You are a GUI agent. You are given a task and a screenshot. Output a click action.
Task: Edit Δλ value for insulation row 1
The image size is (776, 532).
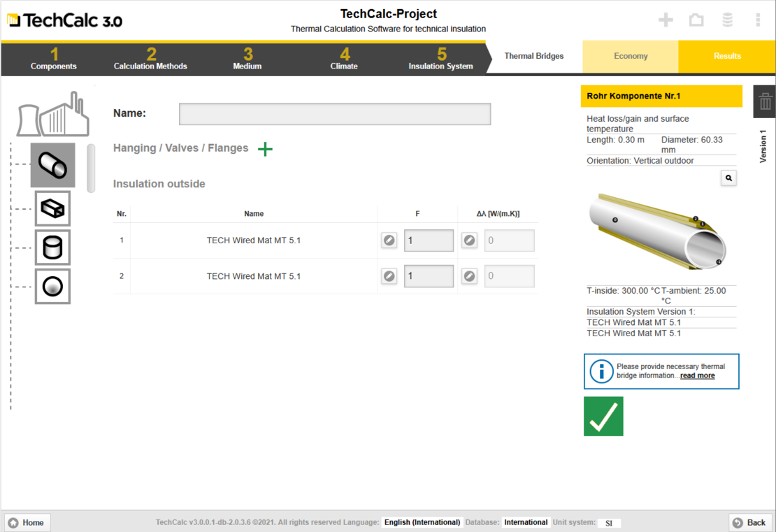point(470,240)
